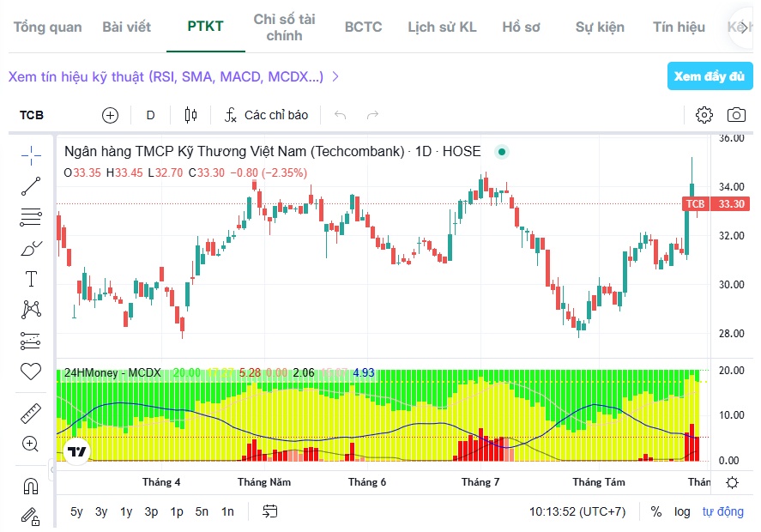Image resolution: width=761 pixels, height=532 pixels.
Task: Take chart snapshot with camera icon
Action: click(736, 115)
